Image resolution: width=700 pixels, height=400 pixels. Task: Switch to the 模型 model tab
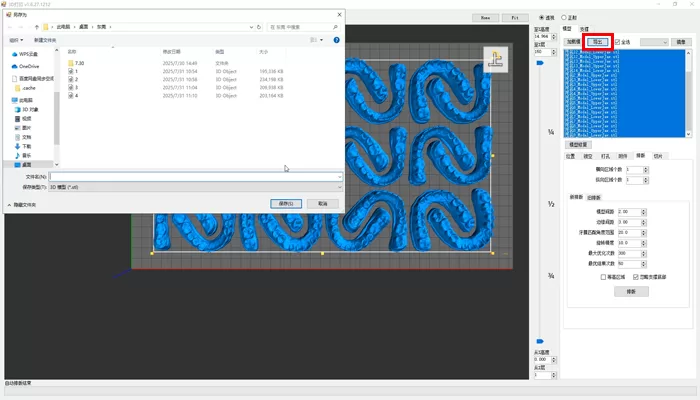pos(567,29)
